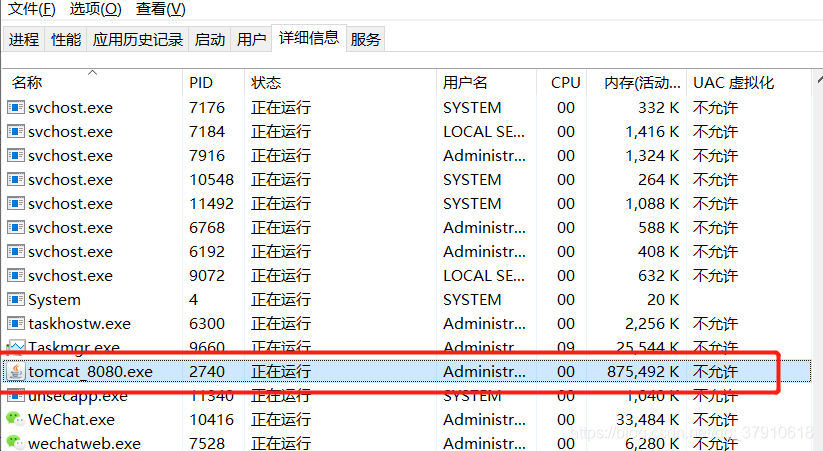Screen dimensions: 823x451
Task: Click memory value 875,492 K
Action: pyautogui.click(x=643, y=372)
